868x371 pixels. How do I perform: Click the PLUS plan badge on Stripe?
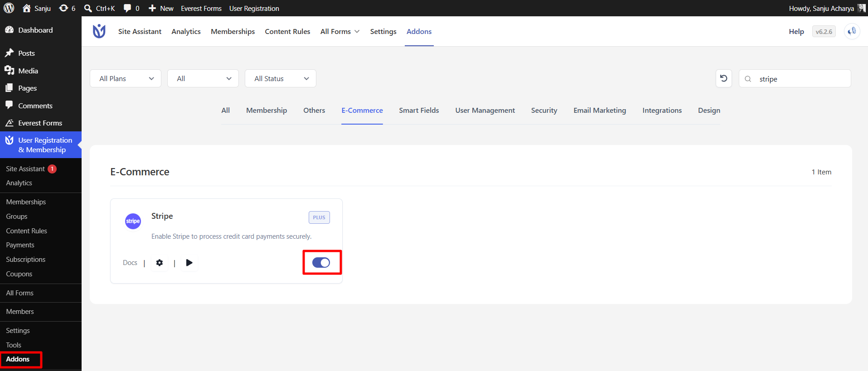point(319,217)
